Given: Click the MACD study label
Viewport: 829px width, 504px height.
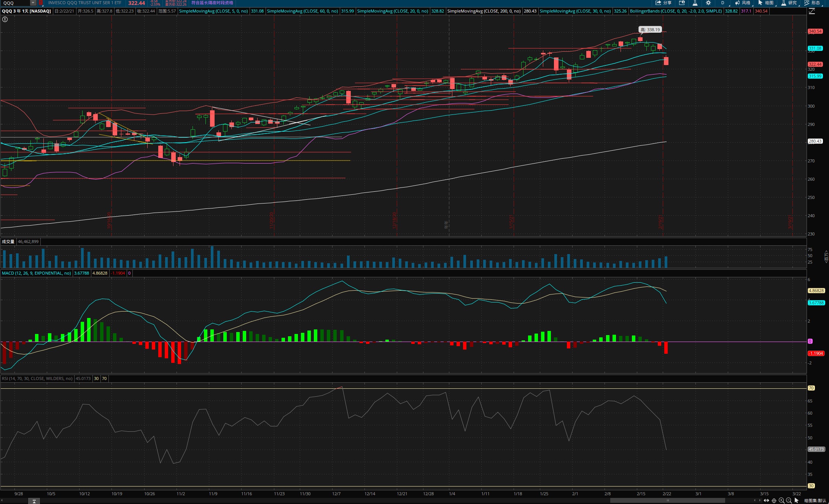Looking at the screenshot, I should [36, 273].
